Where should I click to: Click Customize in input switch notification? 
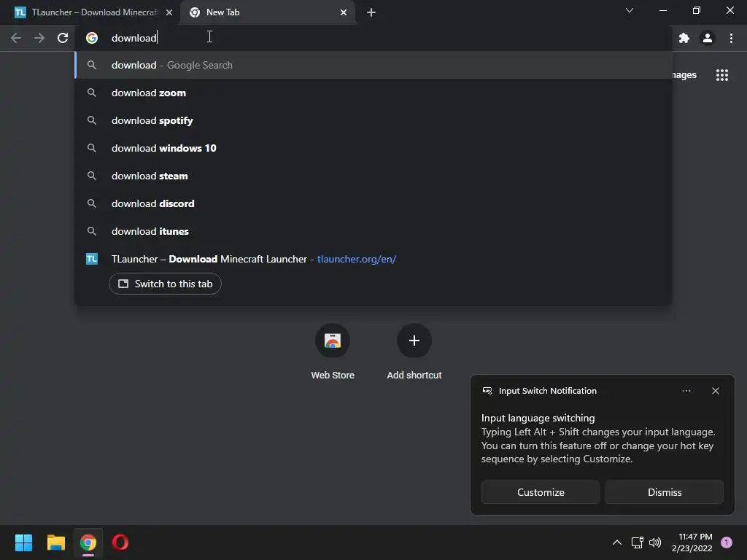(x=541, y=492)
